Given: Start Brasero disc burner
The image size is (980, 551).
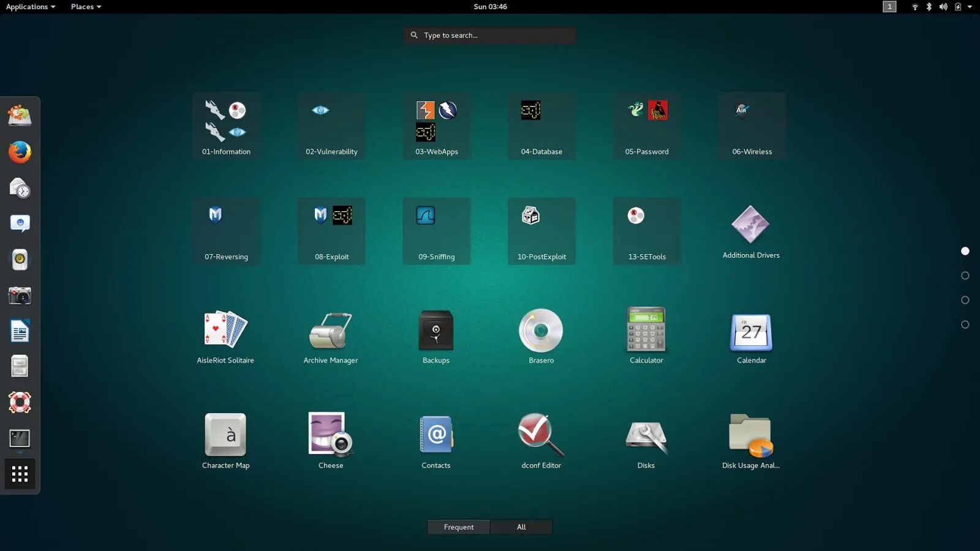Looking at the screenshot, I should pyautogui.click(x=541, y=337).
